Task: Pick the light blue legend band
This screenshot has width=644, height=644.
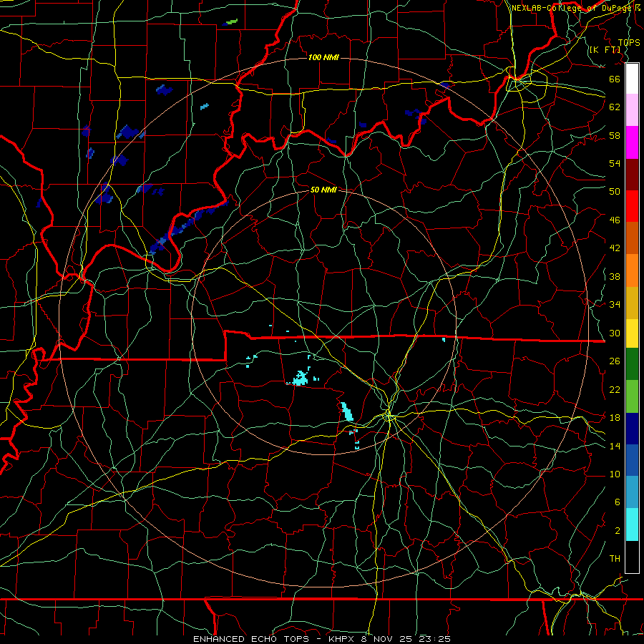Action: [x=632, y=492]
